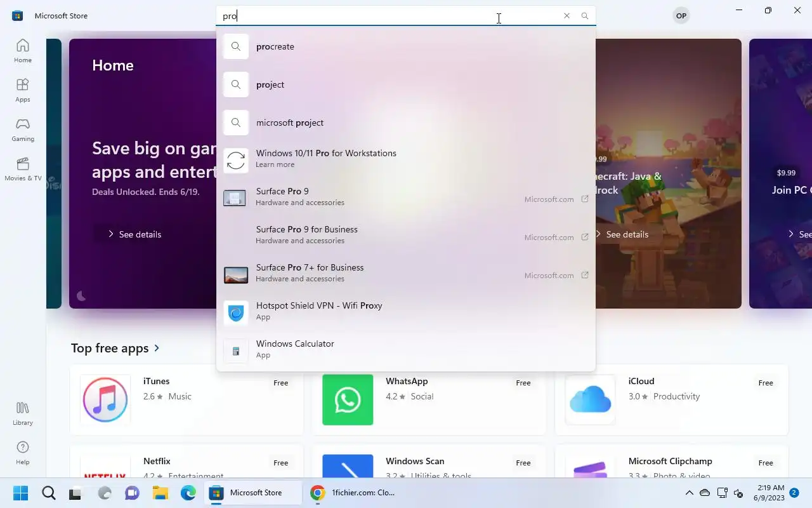Click the magnifier search icon in search box
The image size is (812, 508).
585,16
